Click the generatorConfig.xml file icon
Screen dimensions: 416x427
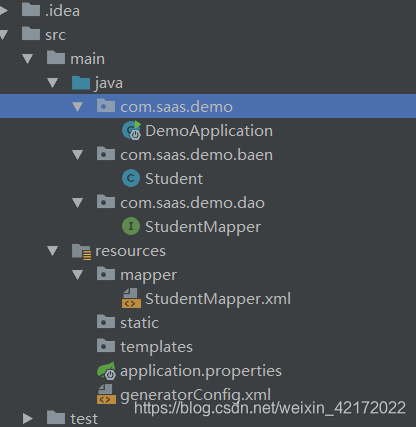[106, 394]
